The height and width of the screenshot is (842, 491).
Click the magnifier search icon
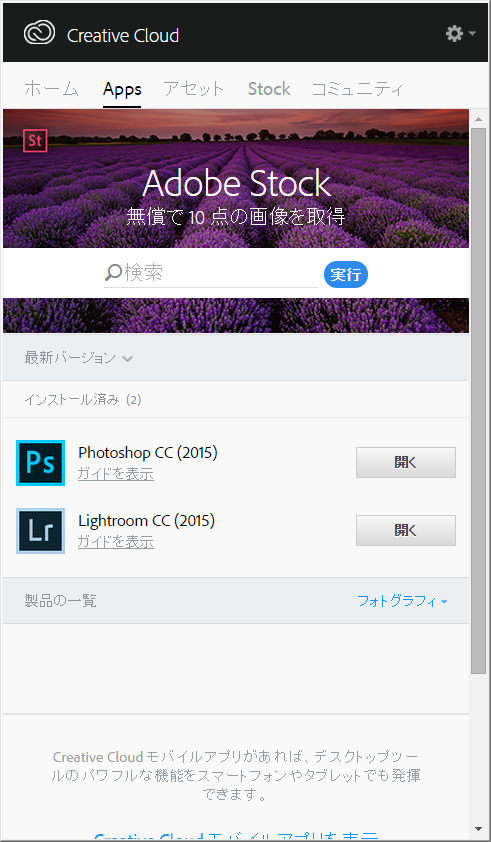coord(113,273)
